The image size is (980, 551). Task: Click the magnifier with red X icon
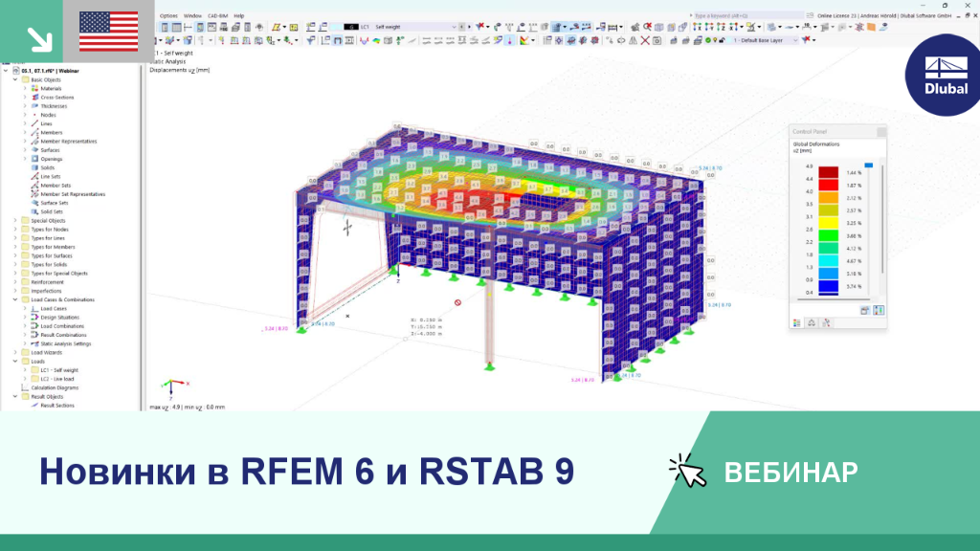tap(648, 27)
